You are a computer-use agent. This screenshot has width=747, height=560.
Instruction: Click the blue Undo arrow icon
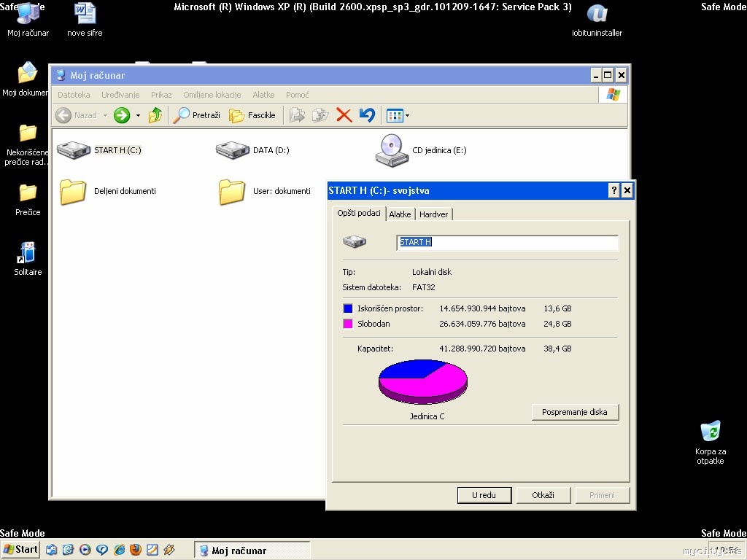[x=368, y=115]
